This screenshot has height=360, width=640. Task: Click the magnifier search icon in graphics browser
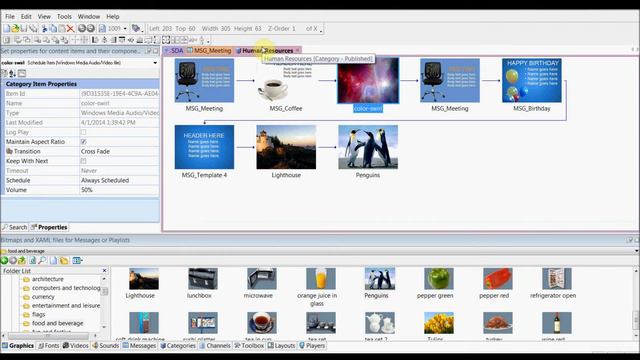42,260
